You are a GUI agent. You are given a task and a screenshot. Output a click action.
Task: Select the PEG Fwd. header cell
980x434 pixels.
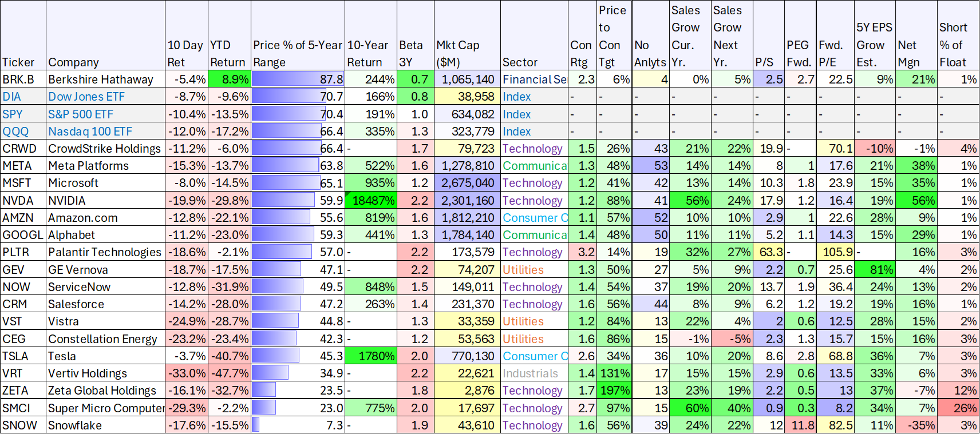[x=800, y=35]
